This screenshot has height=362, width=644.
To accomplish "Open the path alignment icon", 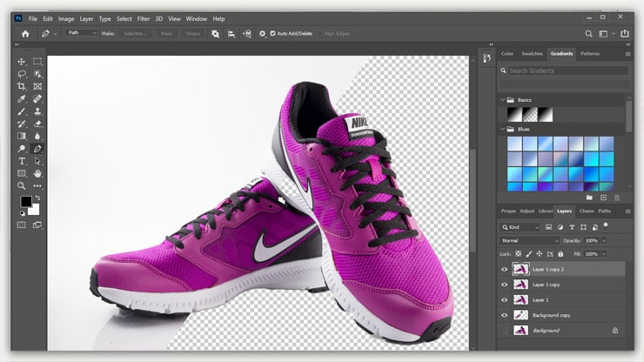I will (x=231, y=34).
